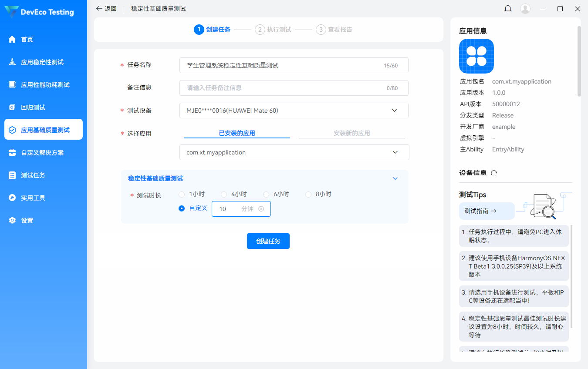Open the 测试指南 link
The height and width of the screenshot is (369, 588).
[x=480, y=211]
